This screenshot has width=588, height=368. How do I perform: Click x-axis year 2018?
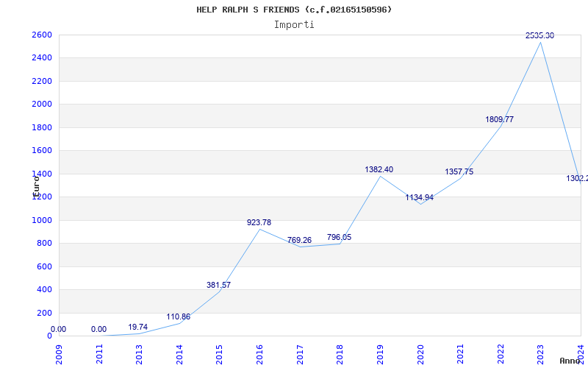pyautogui.click(x=340, y=355)
